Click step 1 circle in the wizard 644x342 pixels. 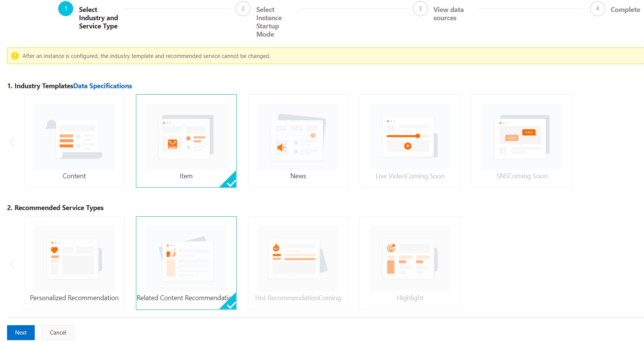click(66, 9)
